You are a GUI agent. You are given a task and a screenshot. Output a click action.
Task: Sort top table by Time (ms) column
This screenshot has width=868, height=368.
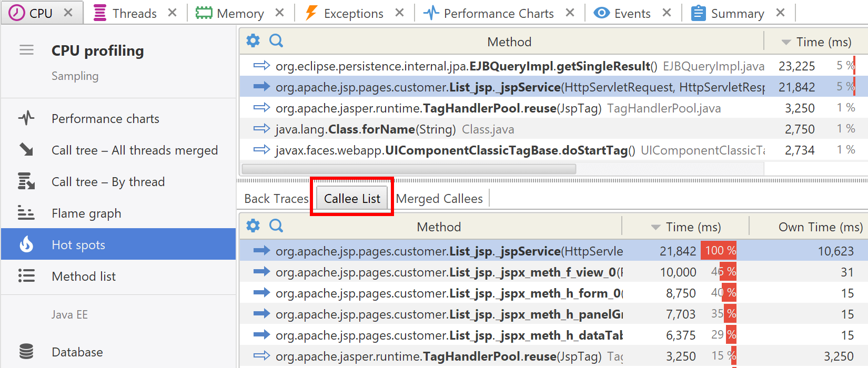tap(816, 42)
